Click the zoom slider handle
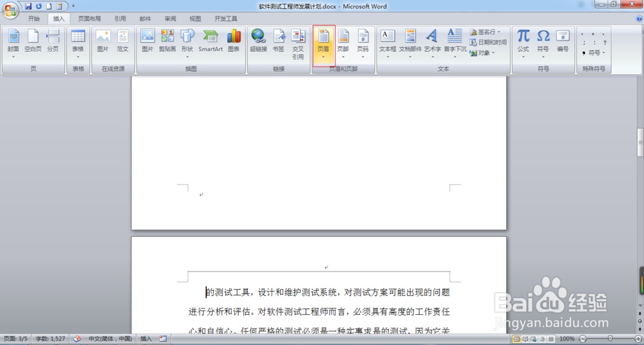The image size is (644, 345). pyautogui.click(x=611, y=339)
